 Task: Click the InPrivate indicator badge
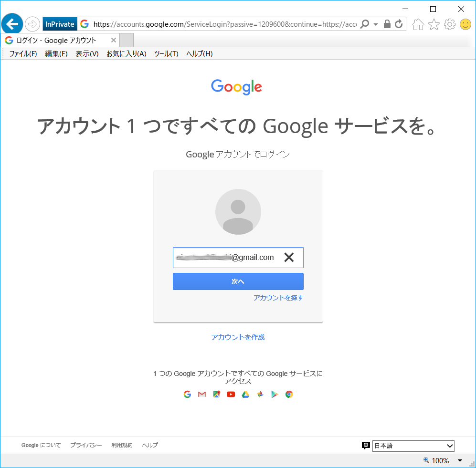click(60, 24)
